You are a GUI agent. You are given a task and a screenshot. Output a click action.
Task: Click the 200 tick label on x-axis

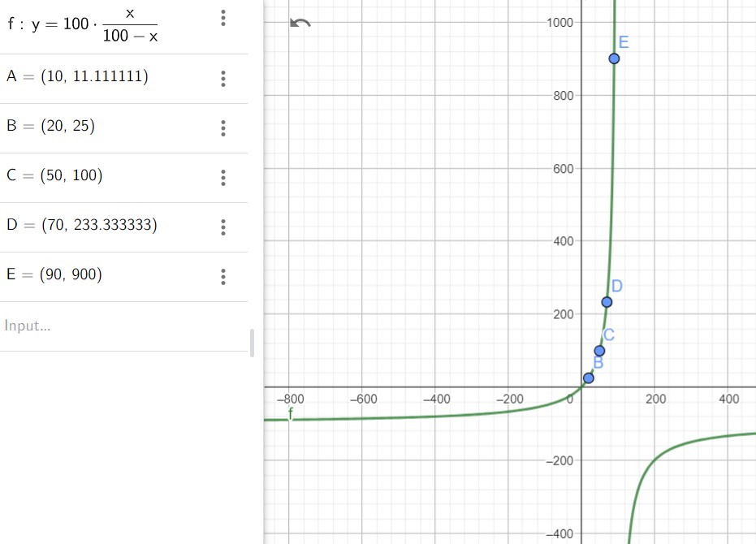coord(656,399)
